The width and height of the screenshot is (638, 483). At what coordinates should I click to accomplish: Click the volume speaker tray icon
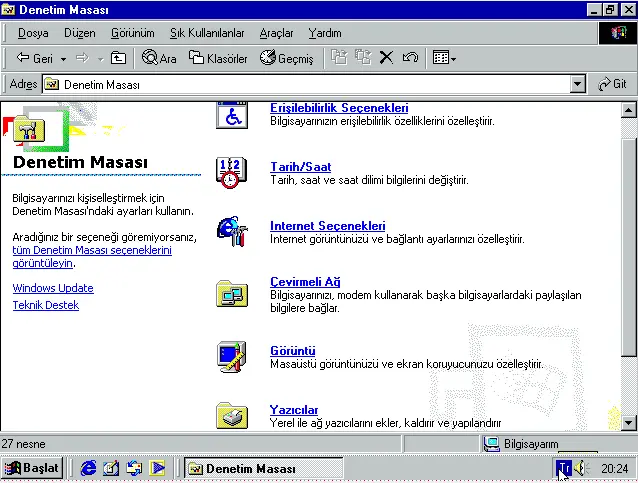[x=581, y=468]
